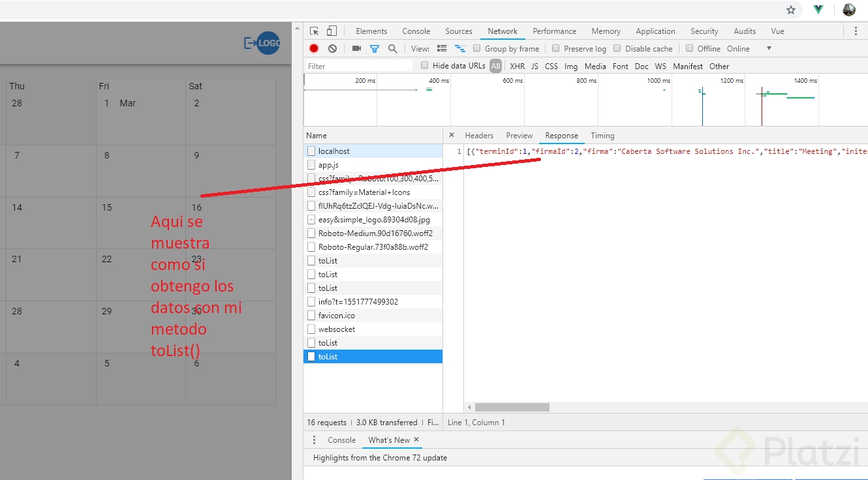
Task: Open the Elements panel tab
Action: pos(371,31)
